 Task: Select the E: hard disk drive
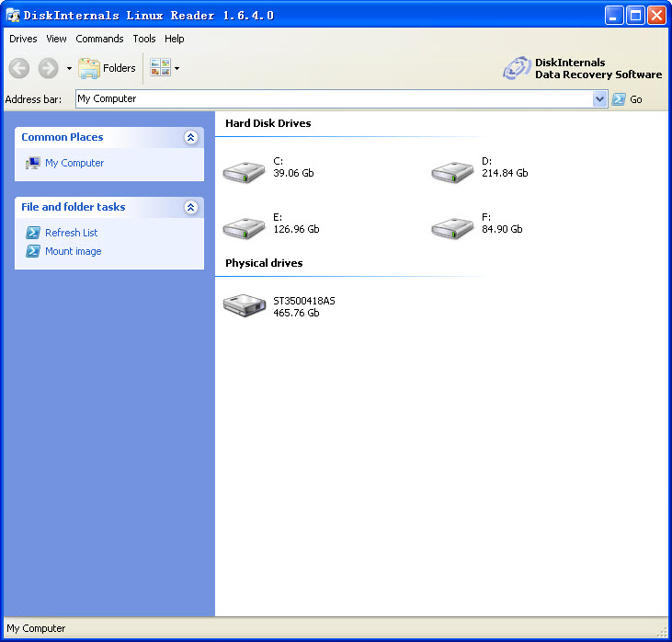(x=244, y=227)
